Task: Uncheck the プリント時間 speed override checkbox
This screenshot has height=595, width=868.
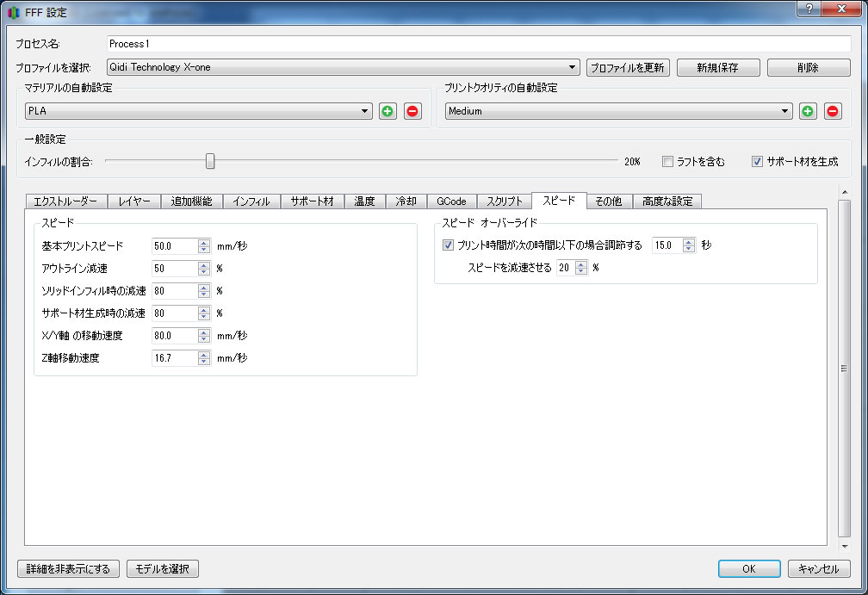Action: (448, 245)
